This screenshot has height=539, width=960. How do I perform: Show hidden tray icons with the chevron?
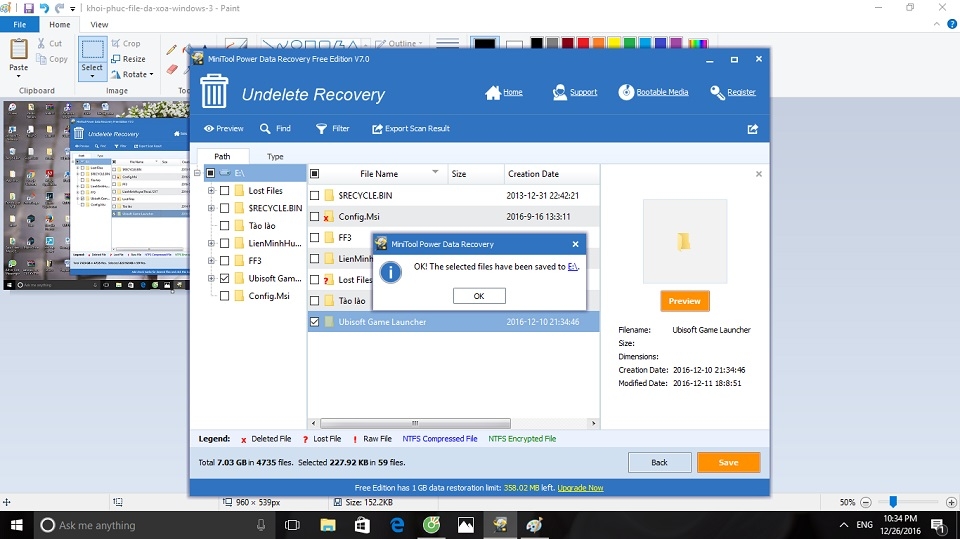pos(844,525)
